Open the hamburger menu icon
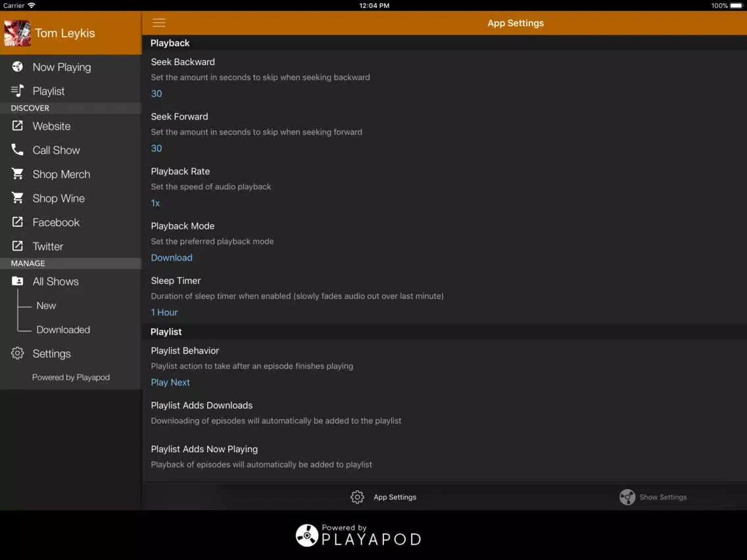Screen dimensions: 747x560 [x=158, y=23]
